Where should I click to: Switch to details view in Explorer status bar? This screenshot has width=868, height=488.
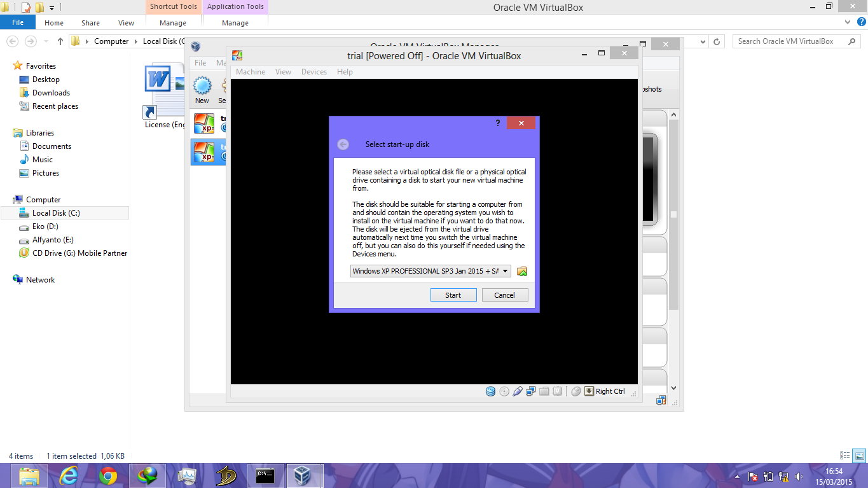[x=845, y=456]
